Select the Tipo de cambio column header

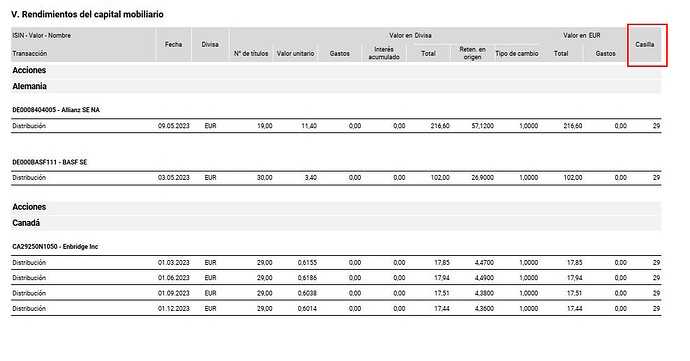pos(517,54)
